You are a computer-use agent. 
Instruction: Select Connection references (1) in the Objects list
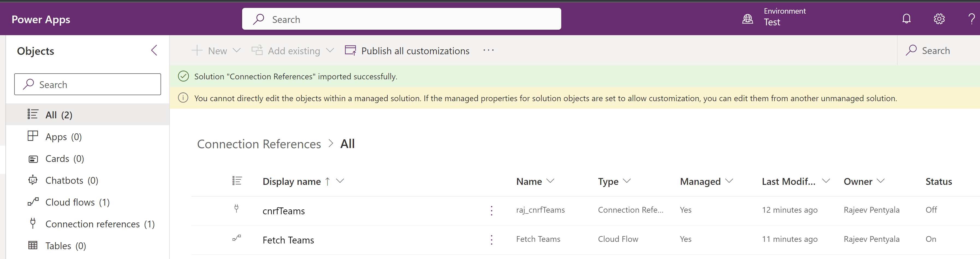tap(88, 224)
